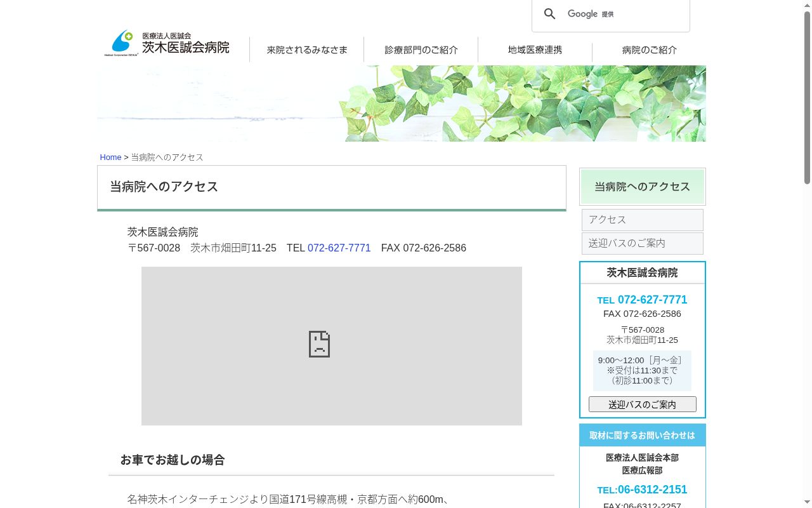Go to the Home breadcrumb link
812x508 pixels.
click(110, 157)
